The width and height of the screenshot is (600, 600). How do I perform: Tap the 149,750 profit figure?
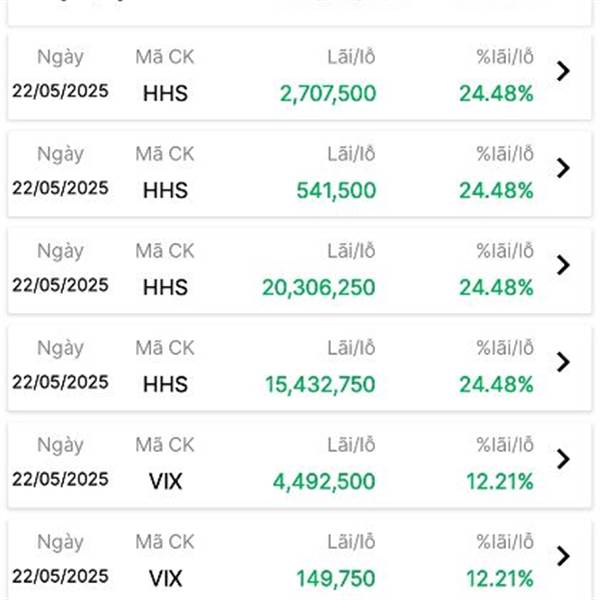click(x=336, y=578)
